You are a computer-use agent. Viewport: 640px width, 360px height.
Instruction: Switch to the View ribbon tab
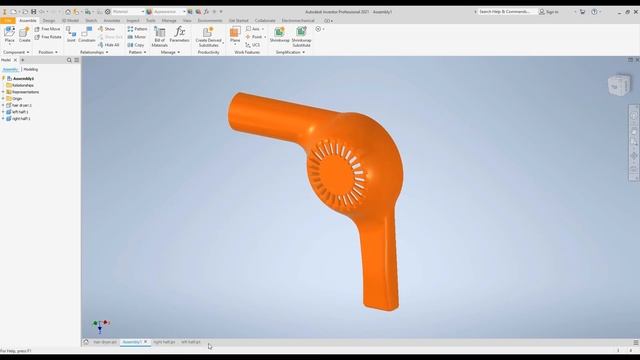tap(187, 20)
